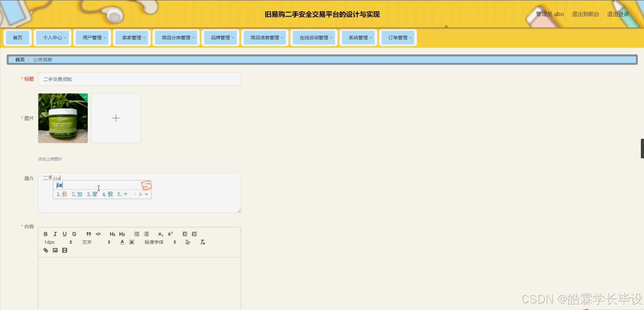Expand the 商品分类管理 menu
The image size is (644, 310).
(x=176, y=38)
